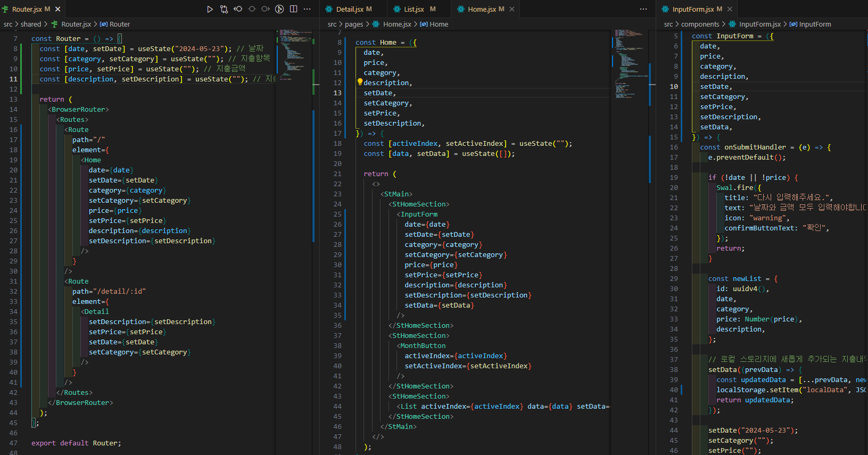Click 'const [activeIndex, setActiveIndex]' line in Home.jsx
The image size is (868, 455).
pos(468,143)
